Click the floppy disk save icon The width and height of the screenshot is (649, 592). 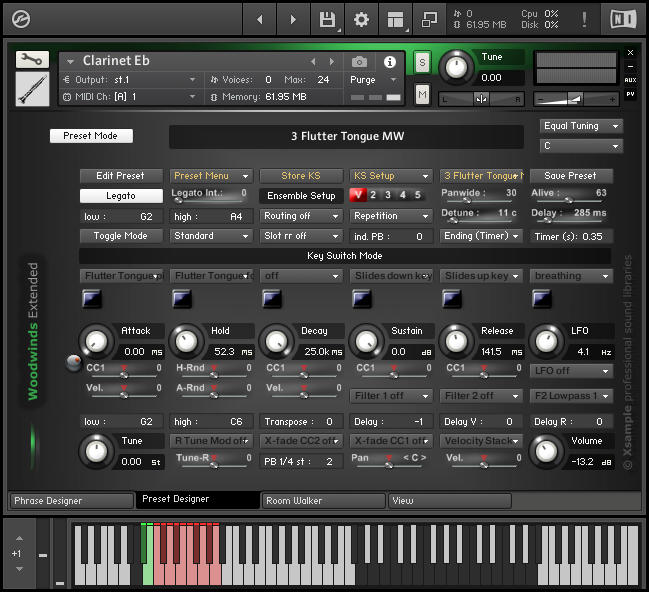[x=327, y=19]
